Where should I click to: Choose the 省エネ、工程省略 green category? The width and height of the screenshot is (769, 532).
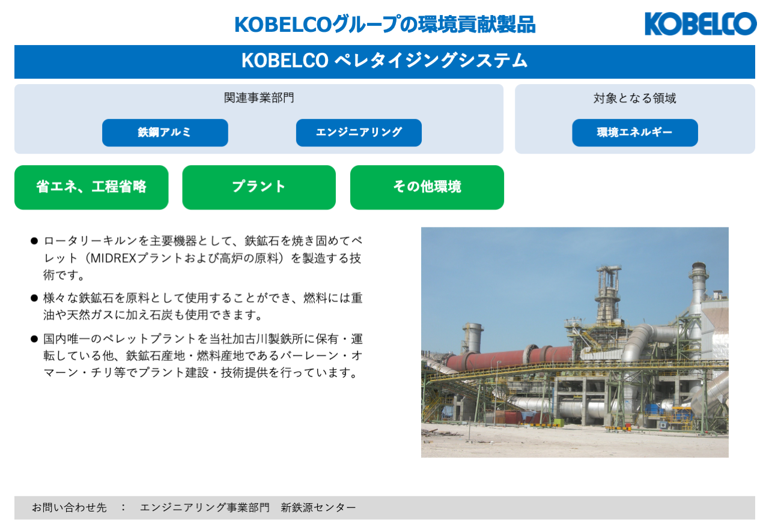tap(91, 187)
